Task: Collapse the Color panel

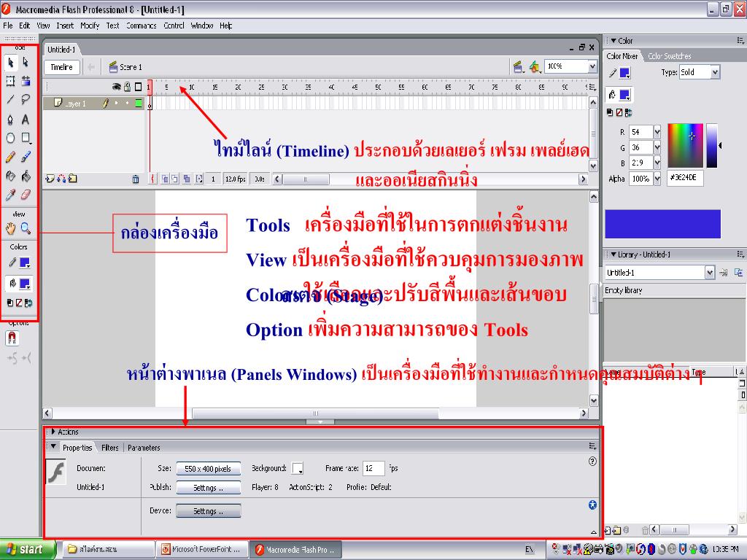Action: pyautogui.click(x=614, y=41)
